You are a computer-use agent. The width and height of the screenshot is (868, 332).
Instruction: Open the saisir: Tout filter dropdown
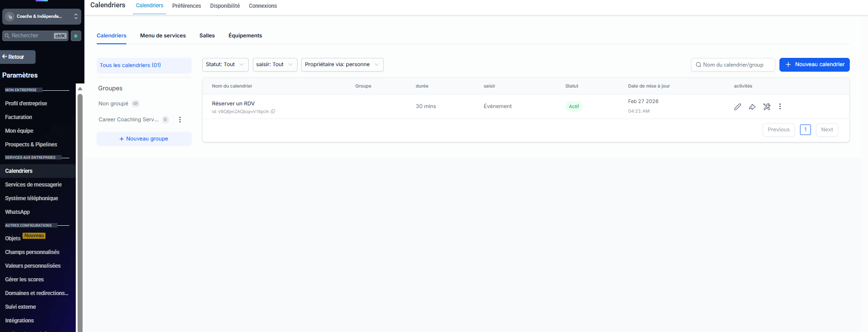[275, 65]
